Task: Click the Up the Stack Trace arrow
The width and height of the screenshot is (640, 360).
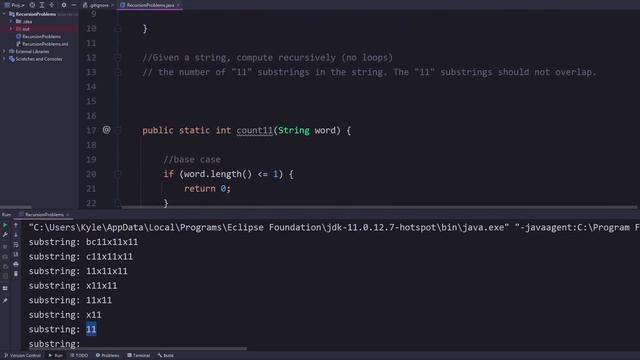Action: 16,225
